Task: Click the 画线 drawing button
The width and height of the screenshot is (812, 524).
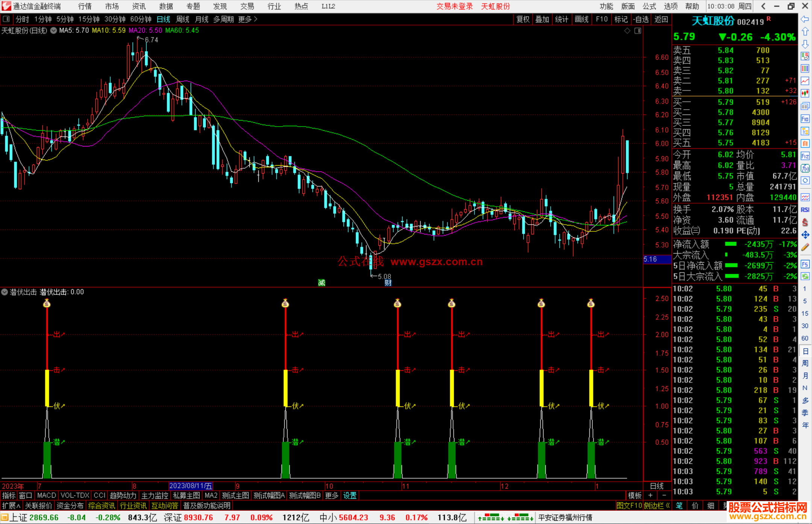Action: coord(582,19)
